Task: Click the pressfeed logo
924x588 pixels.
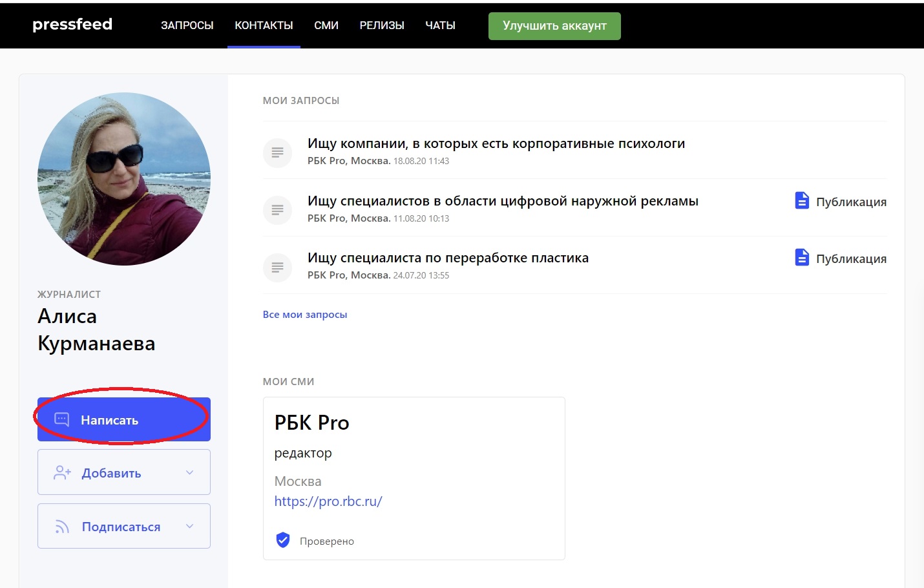Action: coord(72,25)
